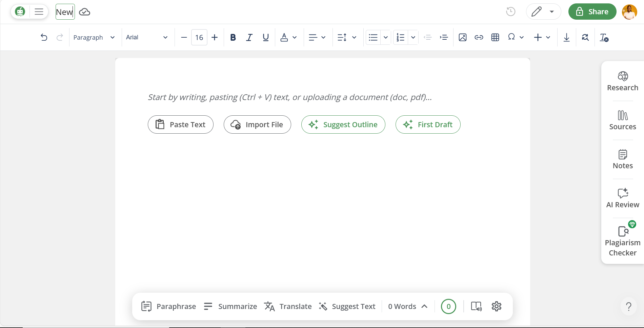Undo the last action
Viewport: 644px width, 328px height.
tap(44, 37)
